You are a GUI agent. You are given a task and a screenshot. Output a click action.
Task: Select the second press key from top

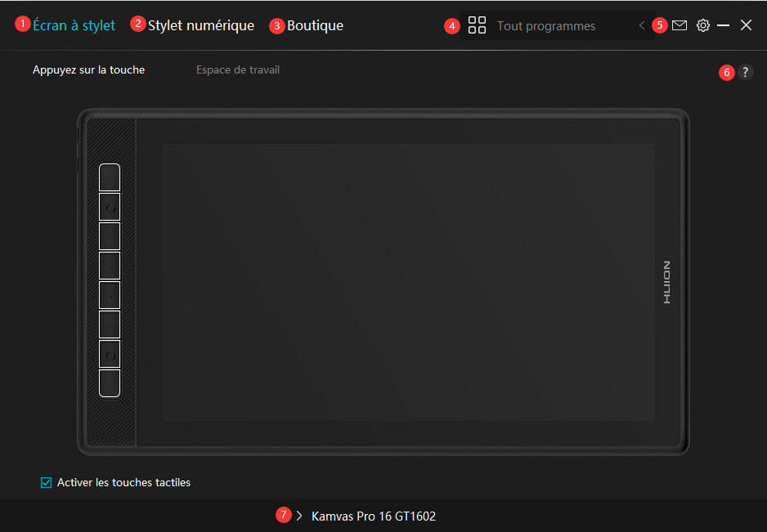[110, 207]
